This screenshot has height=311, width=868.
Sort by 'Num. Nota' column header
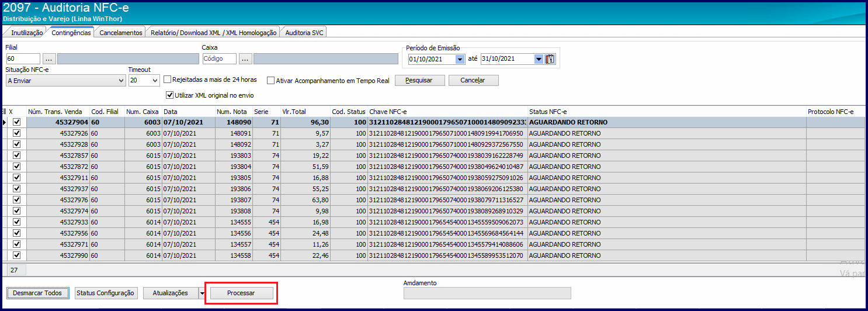click(234, 111)
